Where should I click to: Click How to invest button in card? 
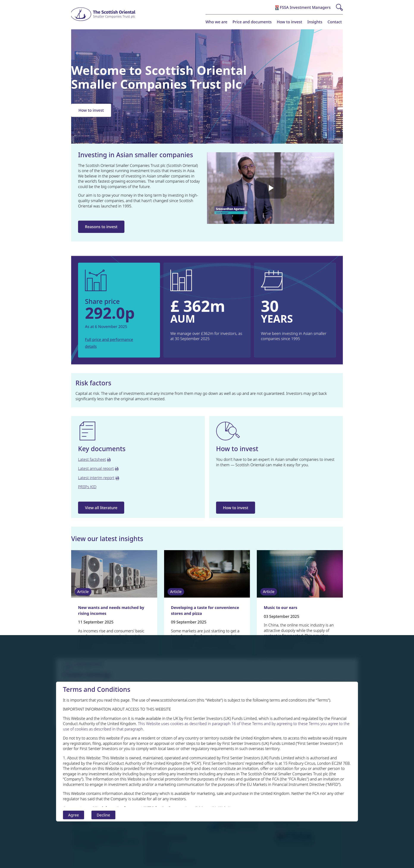click(x=235, y=508)
